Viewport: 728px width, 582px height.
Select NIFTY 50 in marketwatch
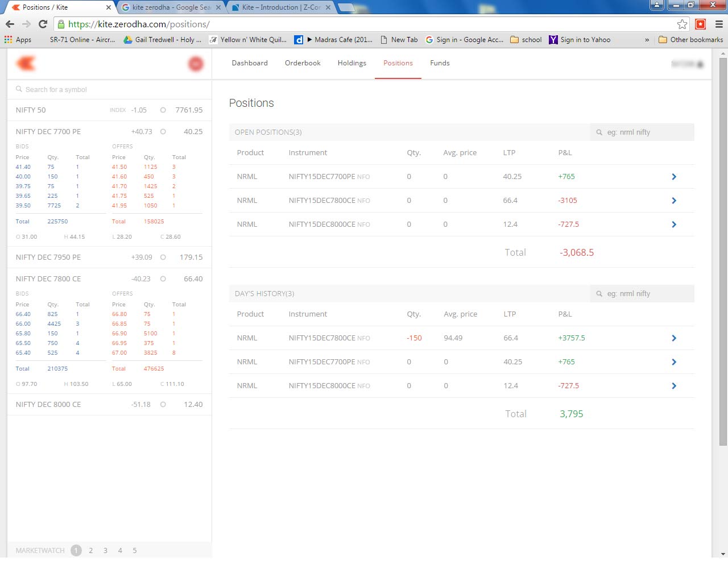pyautogui.click(x=109, y=110)
